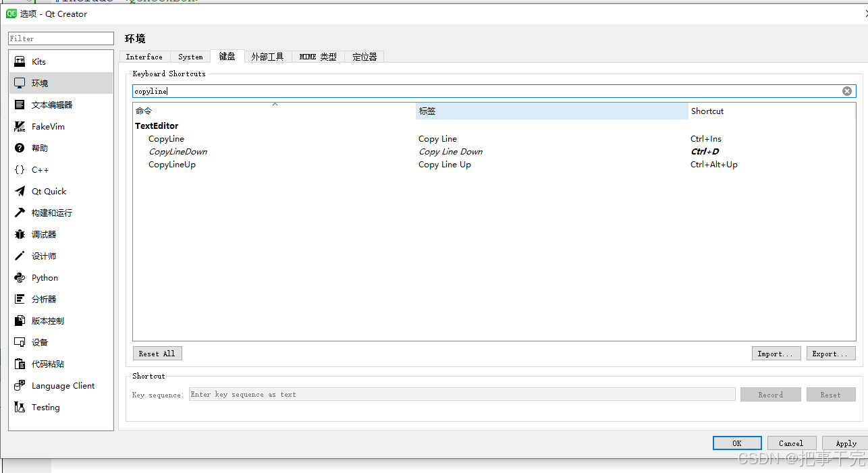Image resolution: width=868 pixels, height=473 pixels.
Task: Click the Qt Creator title bar logo
Action: [11, 13]
